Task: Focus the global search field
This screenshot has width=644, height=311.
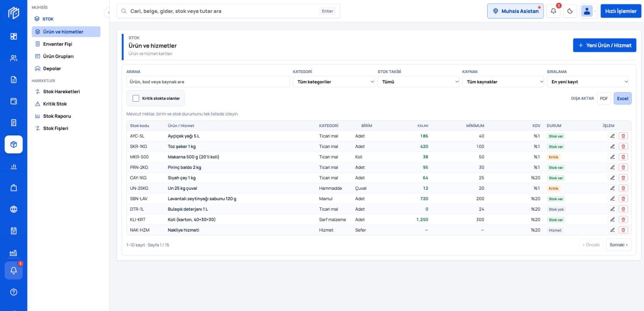Action: [228, 11]
